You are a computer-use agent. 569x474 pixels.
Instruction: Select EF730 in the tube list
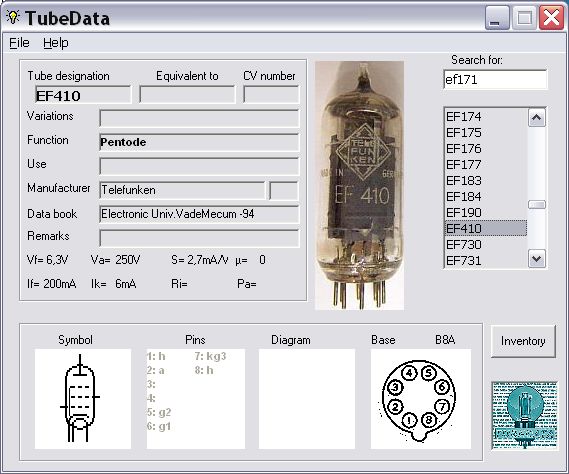click(x=486, y=244)
